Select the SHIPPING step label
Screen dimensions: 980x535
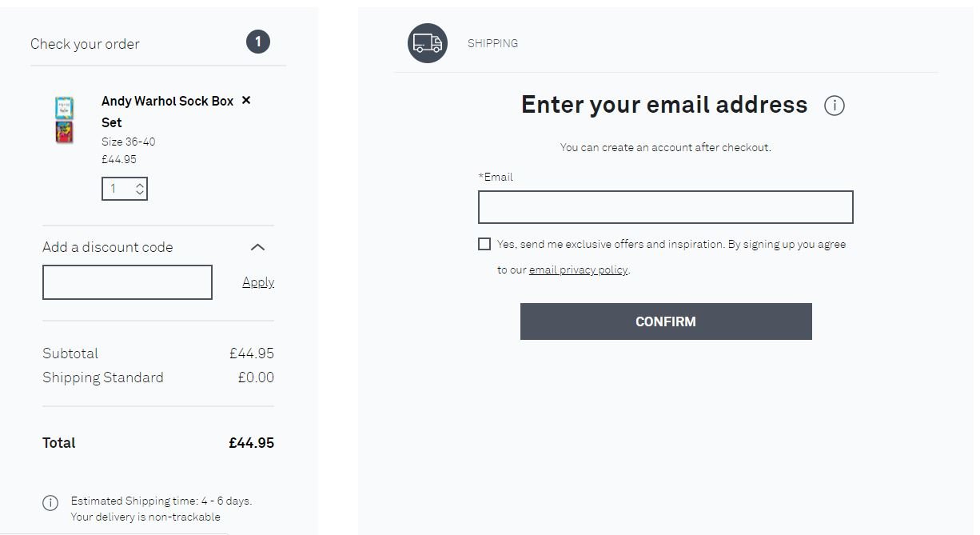[492, 43]
